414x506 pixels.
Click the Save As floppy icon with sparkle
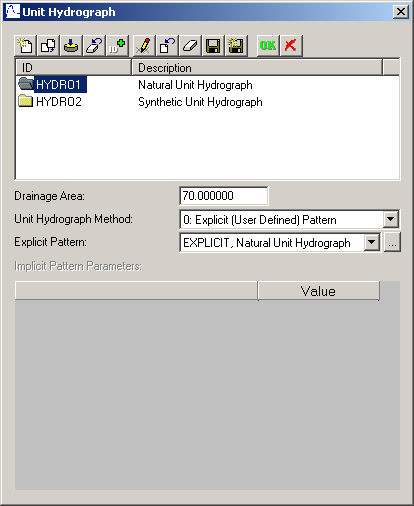pyautogui.click(x=236, y=45)
